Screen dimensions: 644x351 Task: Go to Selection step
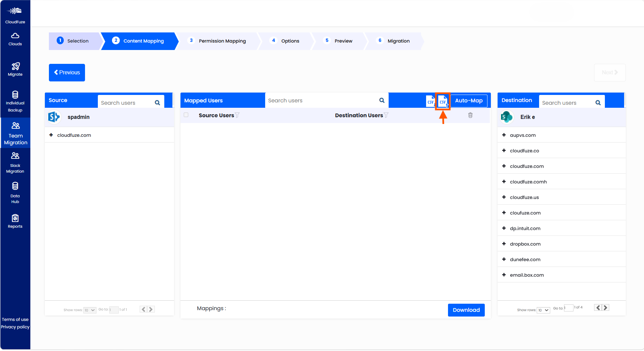(x=74, y=41)
